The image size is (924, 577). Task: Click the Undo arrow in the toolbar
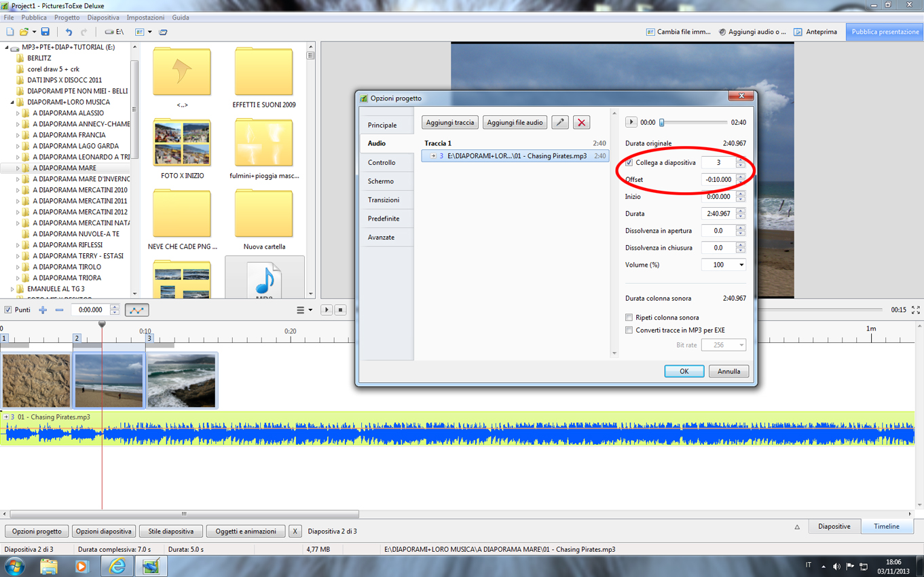[69, 32]
